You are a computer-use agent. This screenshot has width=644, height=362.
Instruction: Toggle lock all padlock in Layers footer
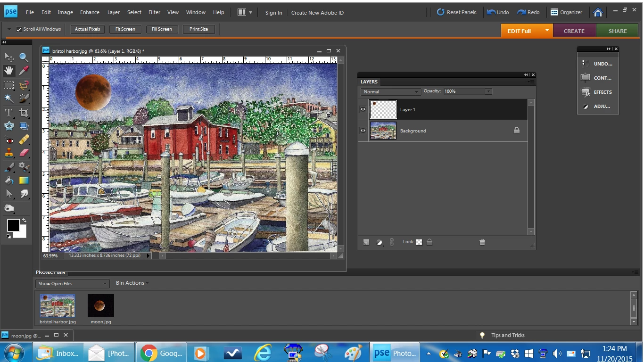pyautogui.click(x=429, y=242)
